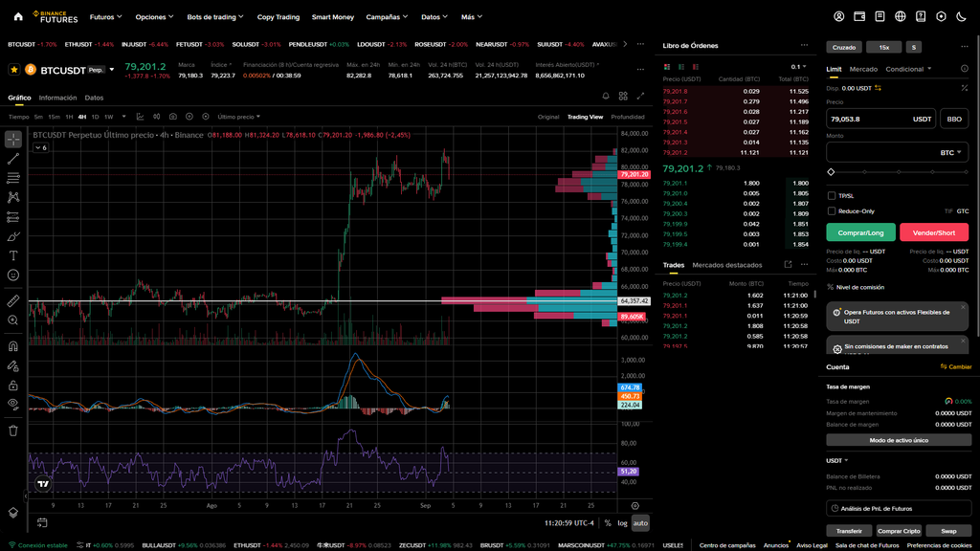Enable the Reduce-Only checkbox
980x551 pixels.
[832, 211]
